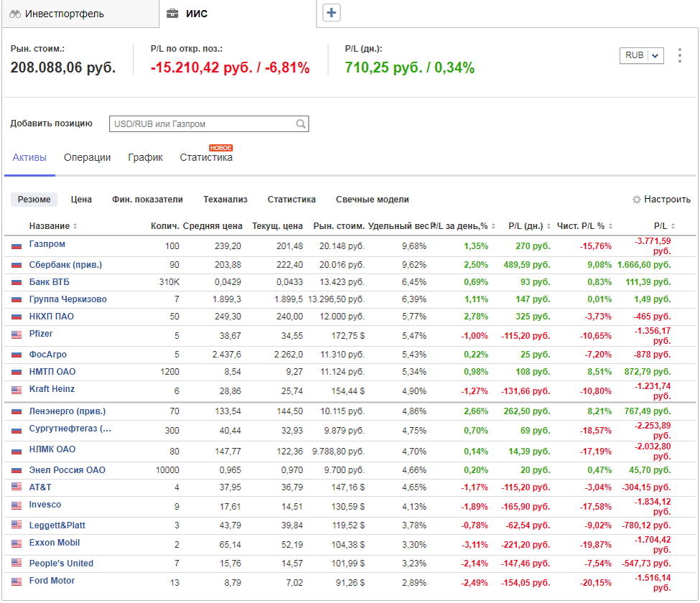Open the Газпром instrument link
The height and width of the screenshot is (603, 700).
tap(47, 244)
